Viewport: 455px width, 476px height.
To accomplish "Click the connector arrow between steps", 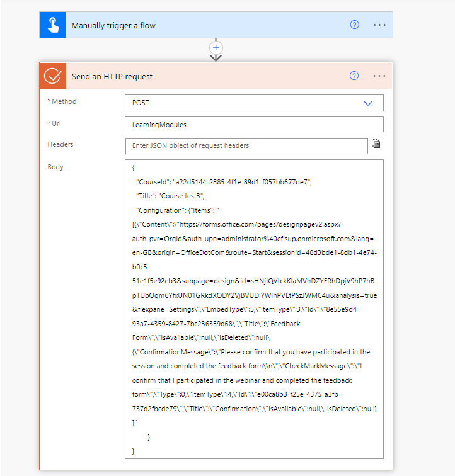I will click(216, 57).
